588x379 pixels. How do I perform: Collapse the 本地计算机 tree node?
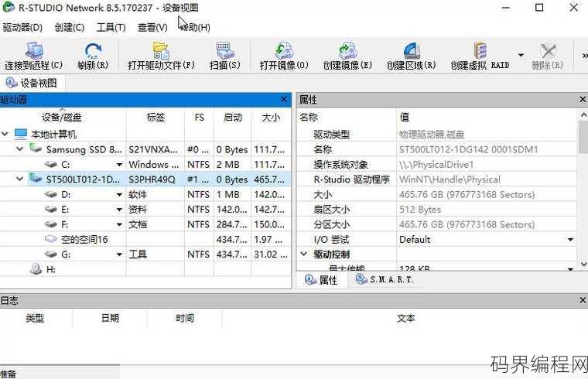click(x=5, y=134)
